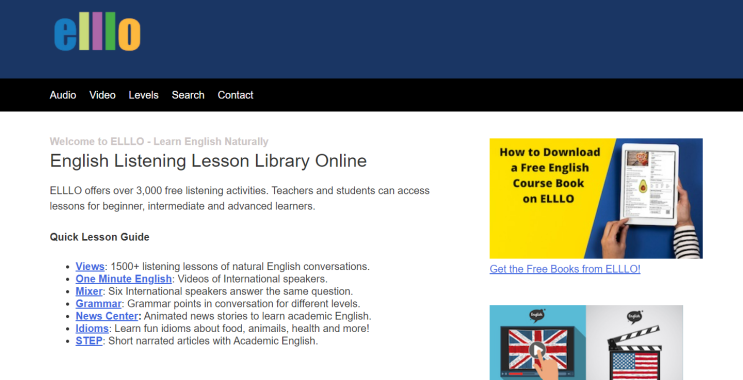Open the STEP articles link
This screenshot has width=743, height=380.
click(x=89, y=341)
